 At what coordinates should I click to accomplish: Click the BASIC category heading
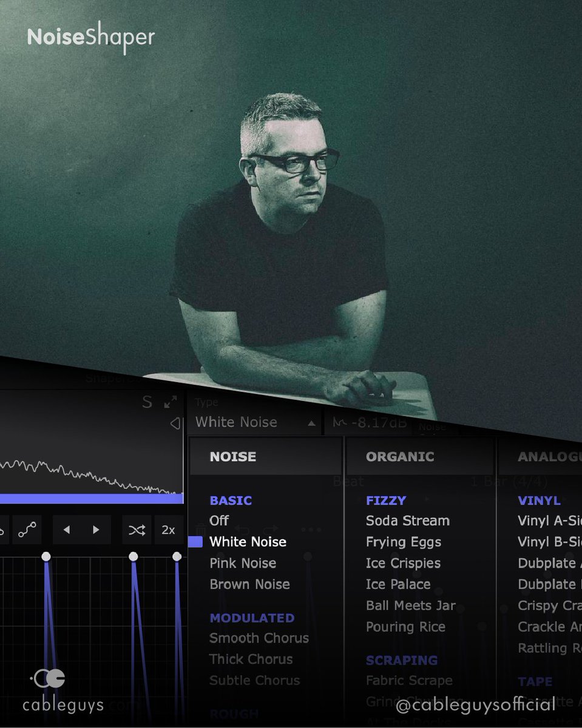[231, 500]
